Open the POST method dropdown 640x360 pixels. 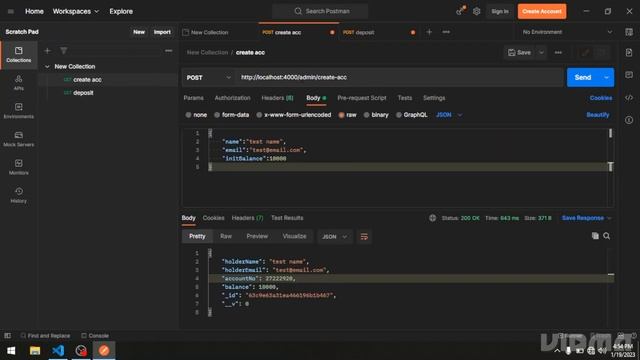tap(208, 78)
